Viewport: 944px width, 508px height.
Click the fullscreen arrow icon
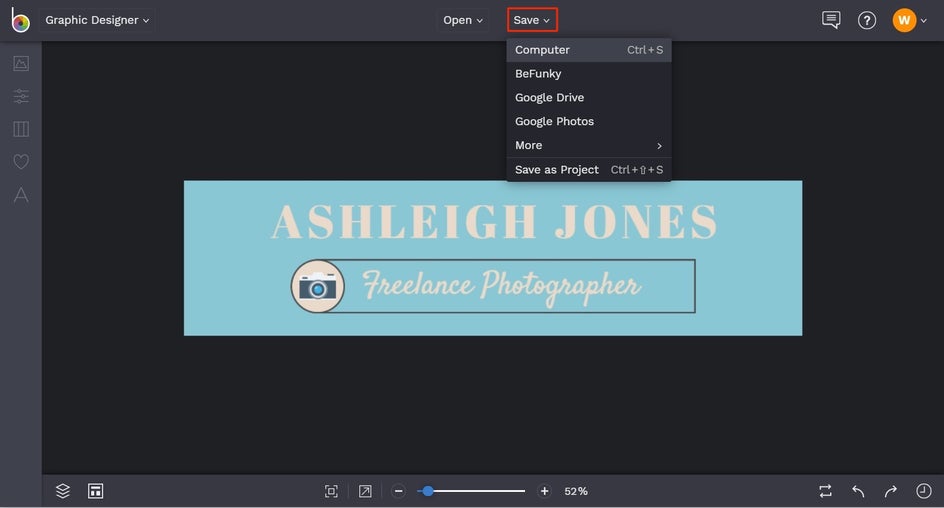click(x=365, y=491)
